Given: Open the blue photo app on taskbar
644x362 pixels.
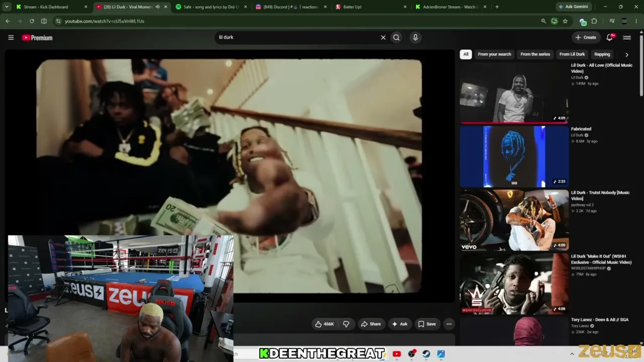Looking at the screenshot, I should tap(441, 354).
